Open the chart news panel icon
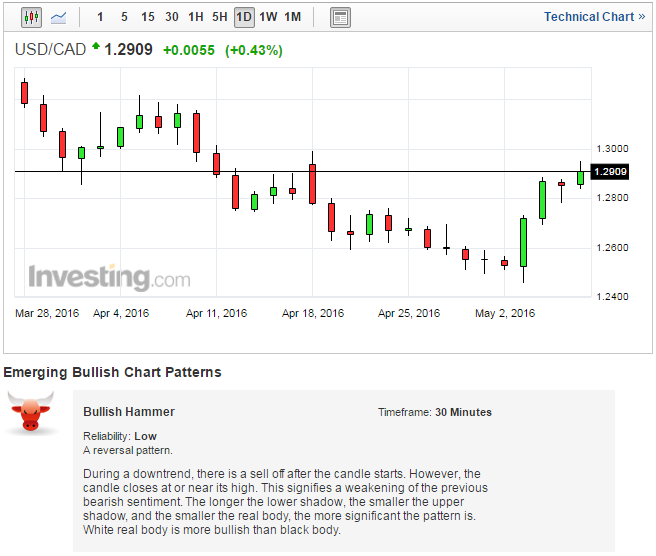656x556 pixels. tap(340, 18)
